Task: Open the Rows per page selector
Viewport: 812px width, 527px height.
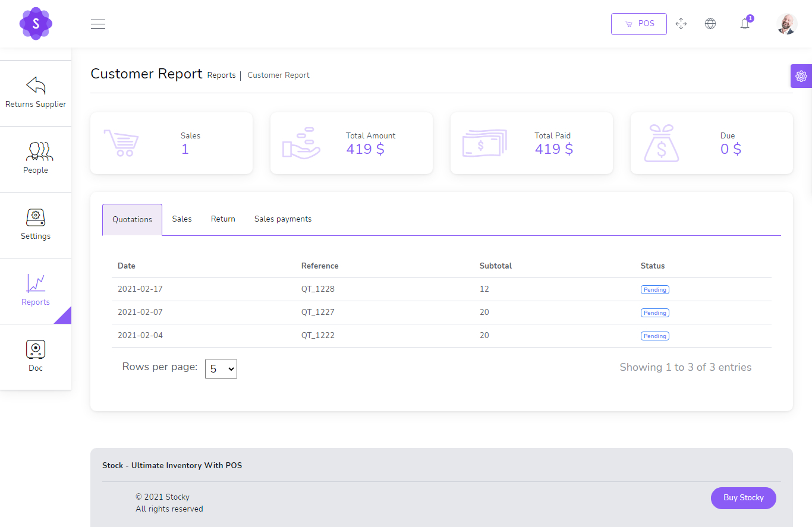Action: [x=221, y=368]
